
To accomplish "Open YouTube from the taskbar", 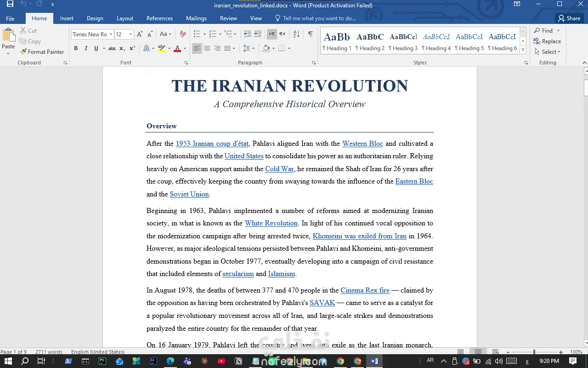I will (221, 361).
